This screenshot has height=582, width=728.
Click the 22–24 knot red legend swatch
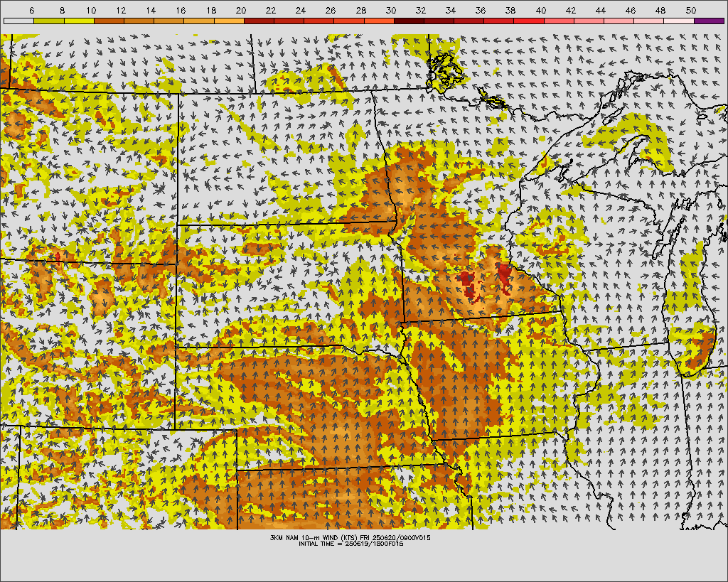click(x=289, y=21)
